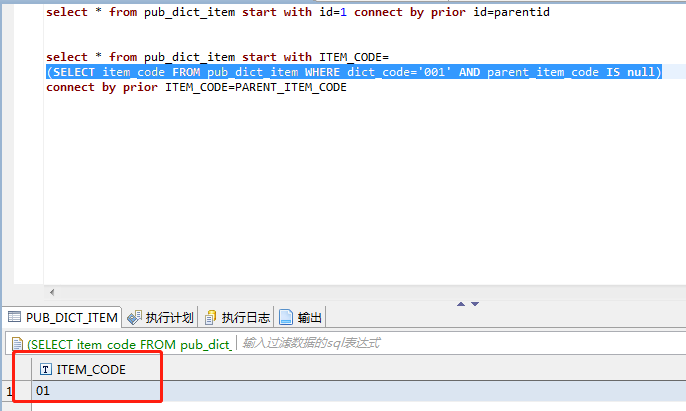Click the 输出 page icon

pyautogui.click(x=286, y=317)
